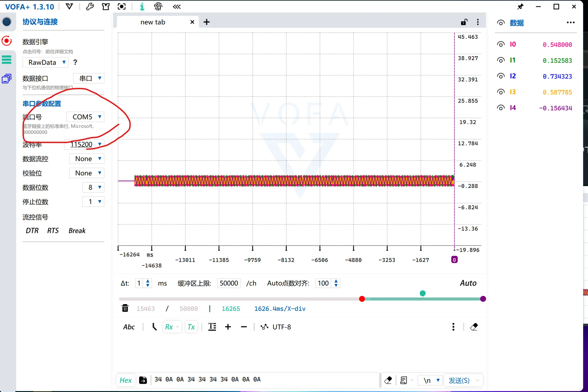
Task: Toggle visibility of channel I4
Action: click(501, 108)
